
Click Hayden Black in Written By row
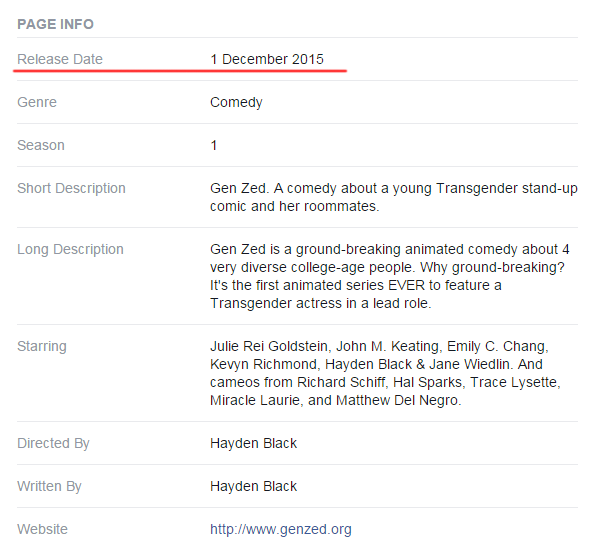254,486
